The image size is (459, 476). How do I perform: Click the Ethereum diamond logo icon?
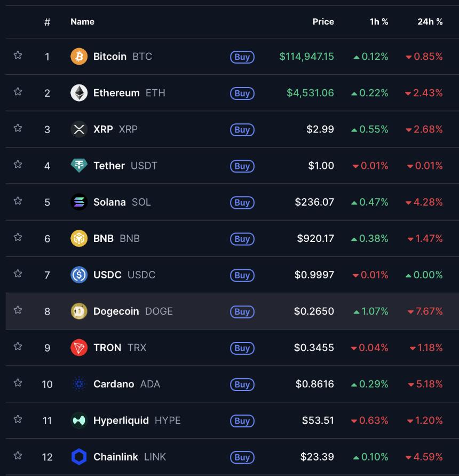(79, 93)
